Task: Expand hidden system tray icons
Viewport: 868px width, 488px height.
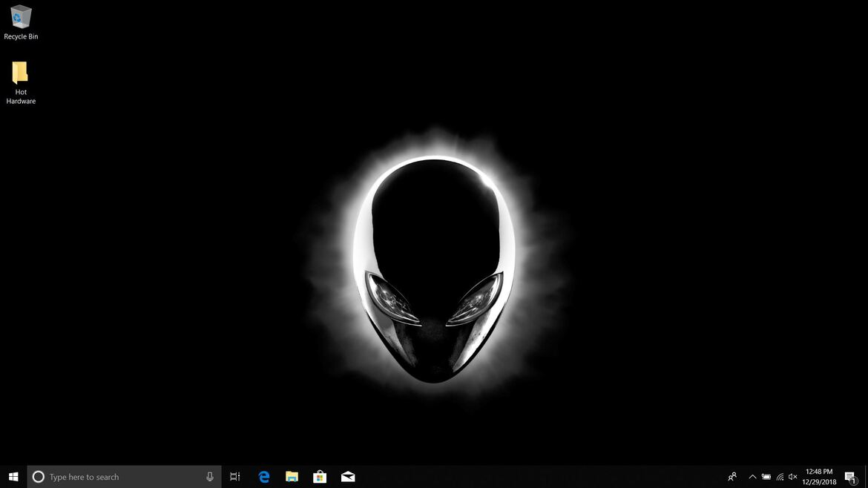Action: (x=752, y=476)
